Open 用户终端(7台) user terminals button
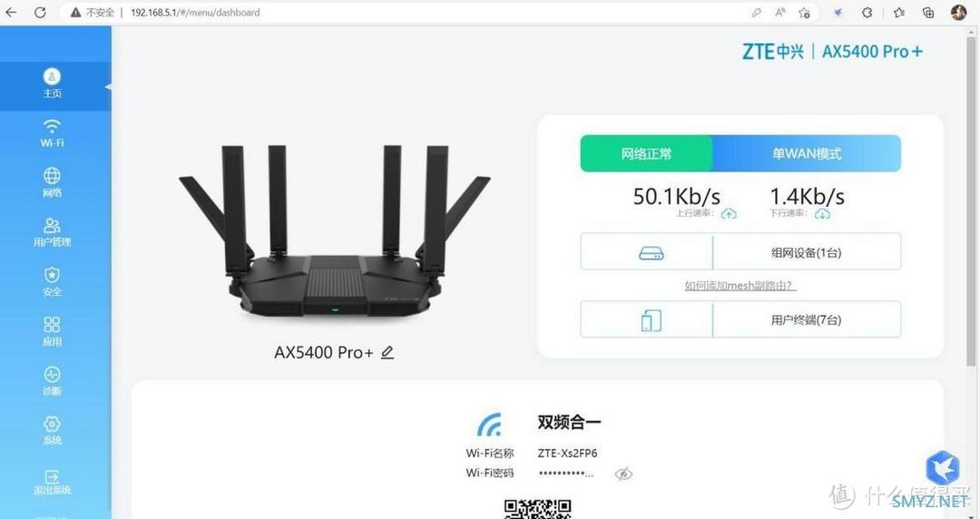Viewport: 980px width, 519px height. pos(740,319)
